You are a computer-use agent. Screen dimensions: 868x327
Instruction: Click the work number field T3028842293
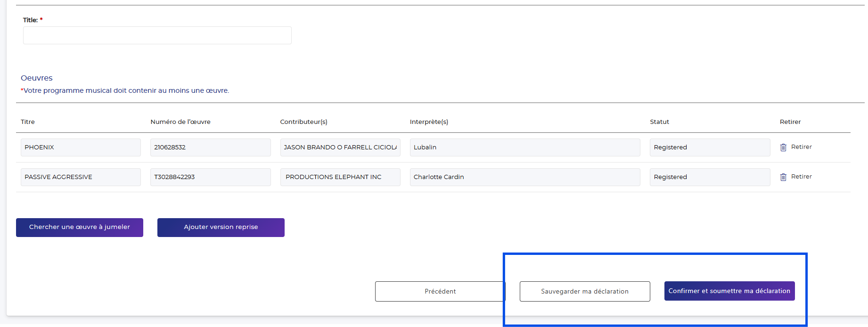[x=210, y=177]
